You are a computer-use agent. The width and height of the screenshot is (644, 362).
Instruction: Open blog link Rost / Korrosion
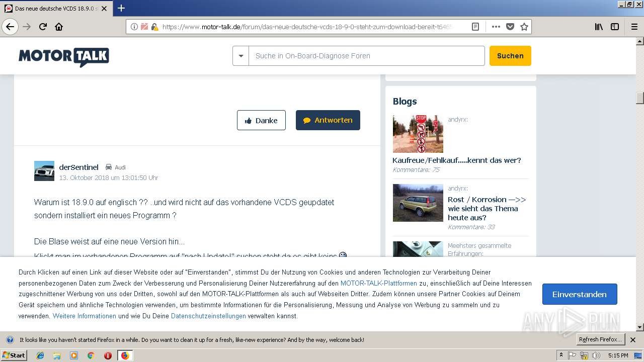coord(487,209)
